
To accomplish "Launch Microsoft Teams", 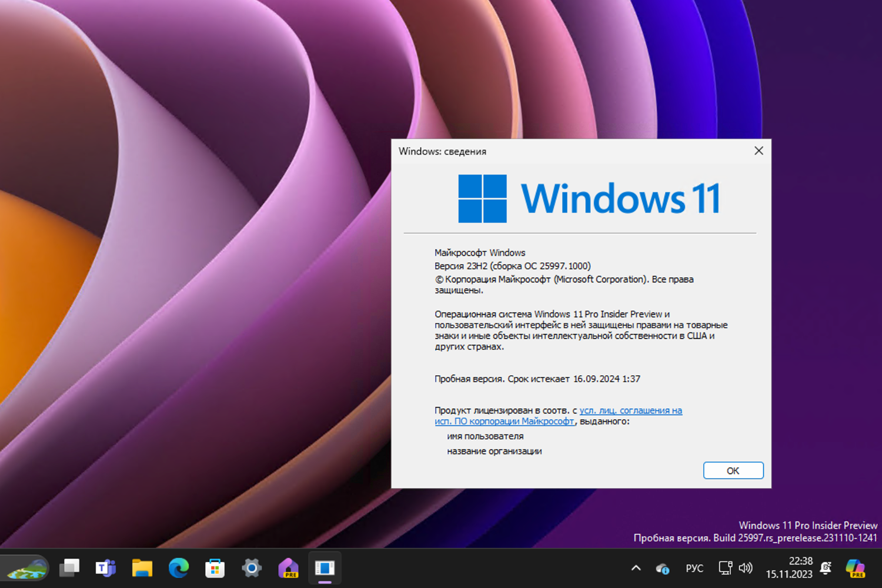I will click(x=106, y=567).
